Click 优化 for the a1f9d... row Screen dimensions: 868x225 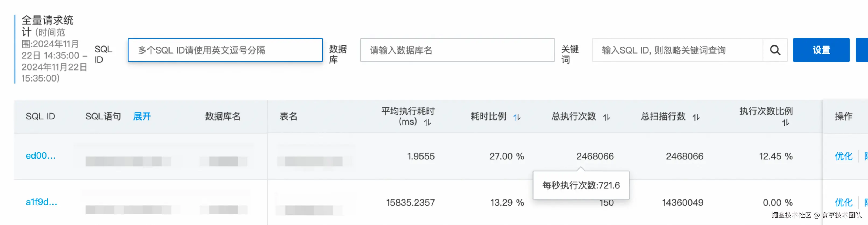coord(843,202)
